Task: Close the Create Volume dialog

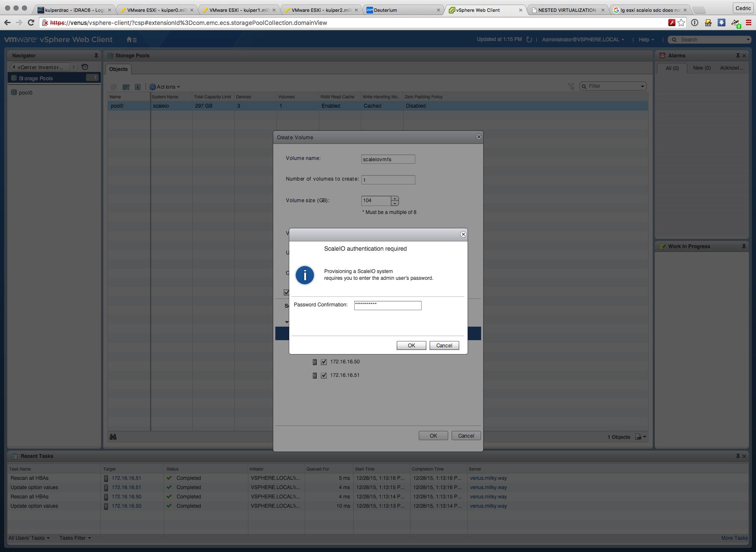Action: coord(479,137)
